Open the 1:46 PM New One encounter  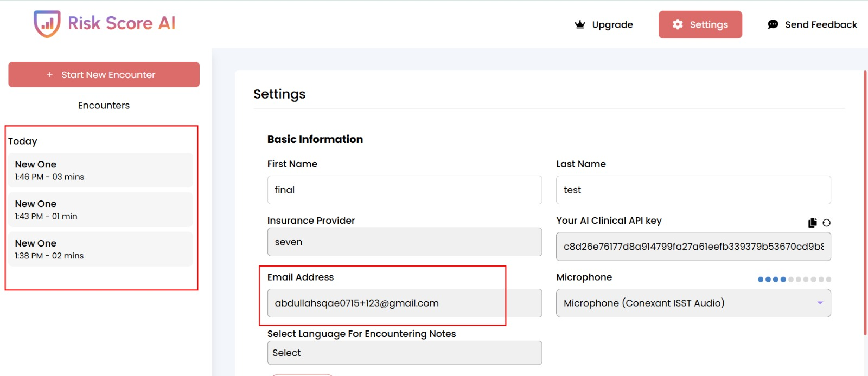coord(100,170)
